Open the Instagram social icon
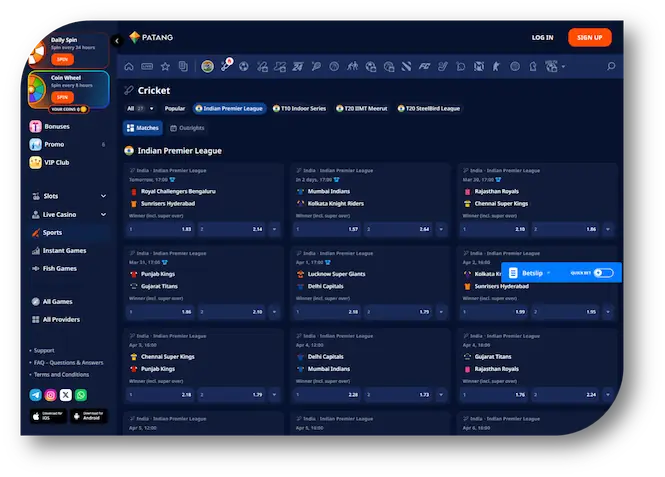The height and width of the screenshot is (477, 665). coord(51,395)
